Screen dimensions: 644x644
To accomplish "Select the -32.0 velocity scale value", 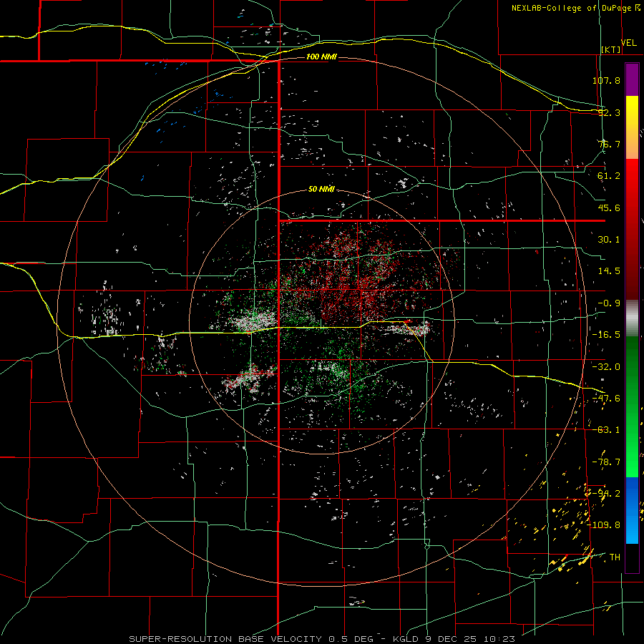I will (606, 367).
